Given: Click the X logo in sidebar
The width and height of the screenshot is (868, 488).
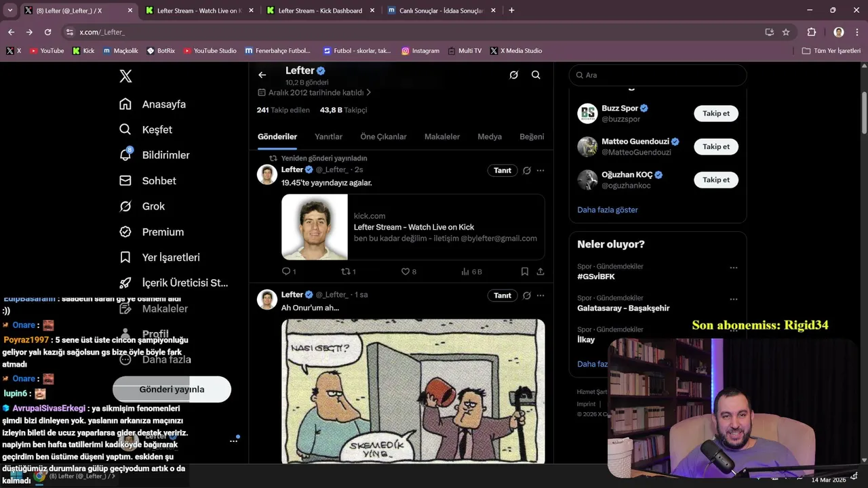Looking at the screenshot, I should [125, 76].
